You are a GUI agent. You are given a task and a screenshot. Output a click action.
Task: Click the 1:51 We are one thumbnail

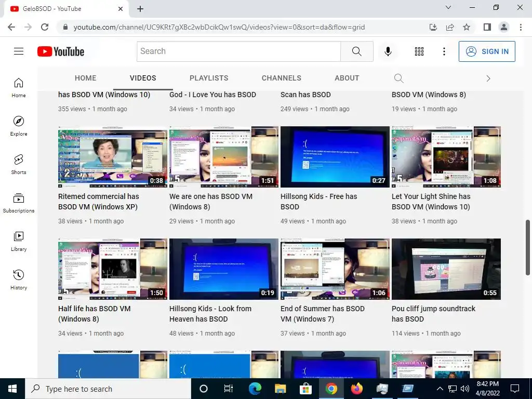(x=224, y=157)
